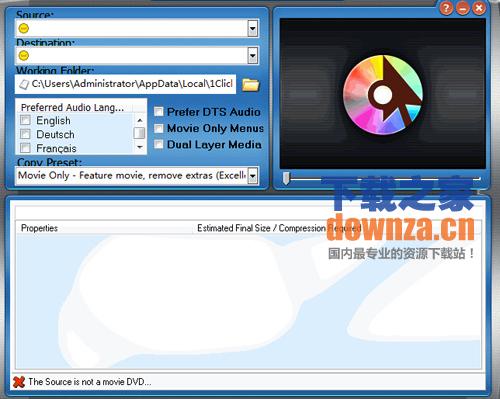Click the Preferred Audio Lang... list header
This screenshot has height=399, width=500.
point(74,107)
